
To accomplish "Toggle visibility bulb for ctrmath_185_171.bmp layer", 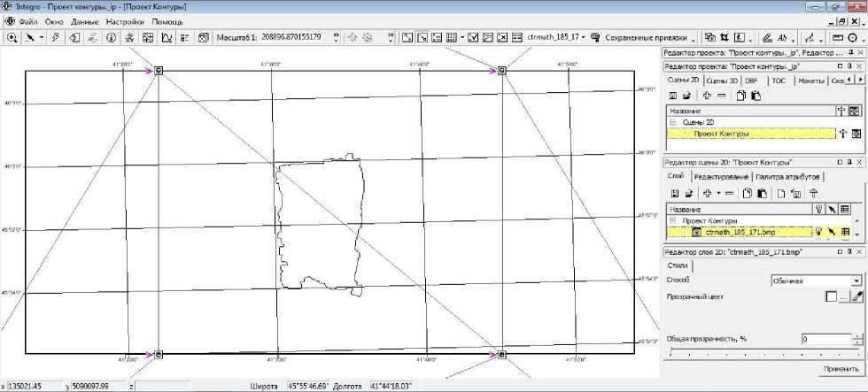I will [818, 232].
